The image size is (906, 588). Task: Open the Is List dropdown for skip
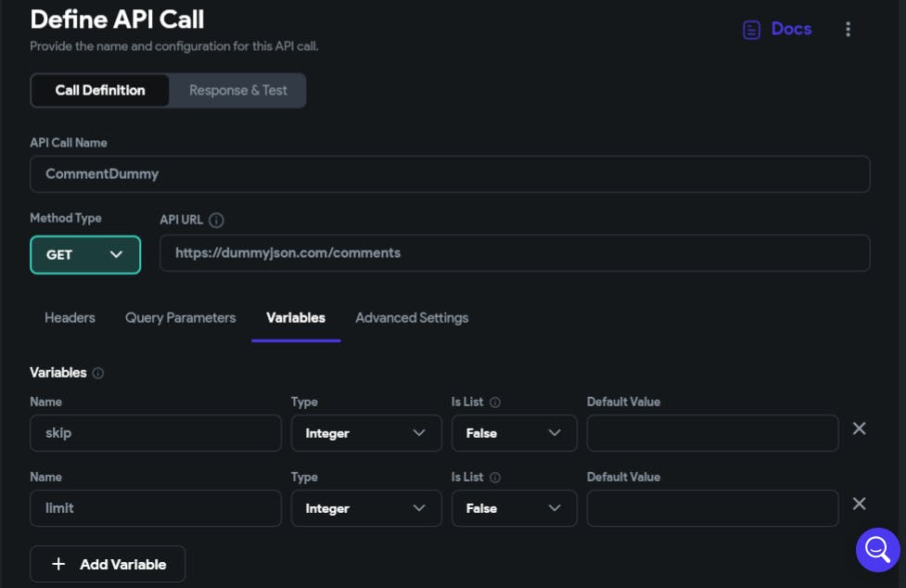514,433
